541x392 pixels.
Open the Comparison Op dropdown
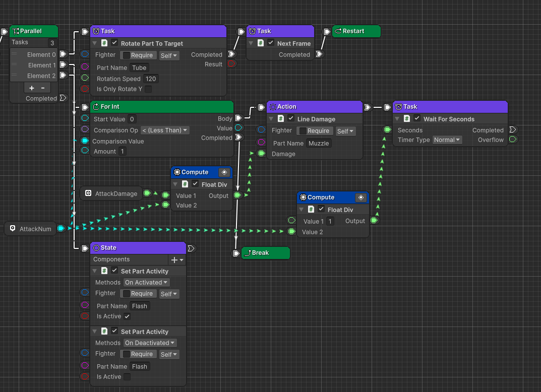point(165,130)
